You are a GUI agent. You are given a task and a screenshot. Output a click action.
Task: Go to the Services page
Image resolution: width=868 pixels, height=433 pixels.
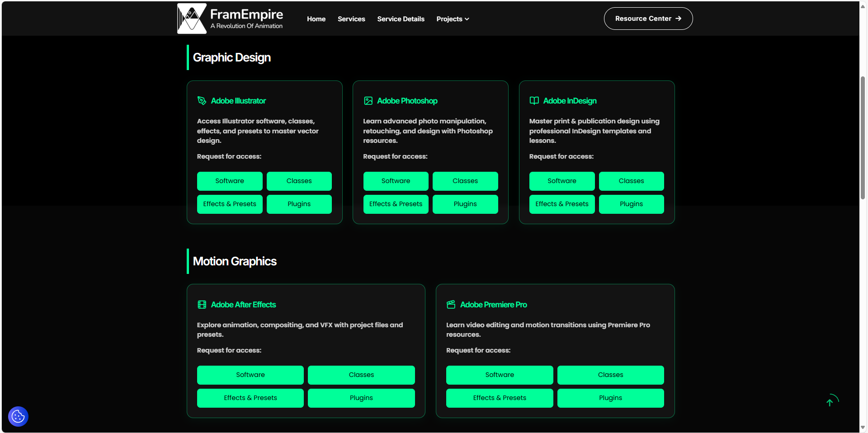pos(351,19)
